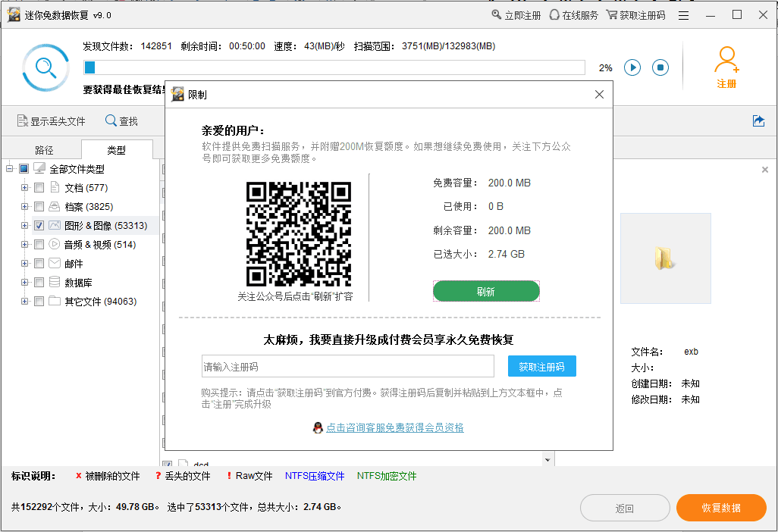The image size is (778, 532).
Task: Click the 注册 label under user icon
Action: click(726, 84)
